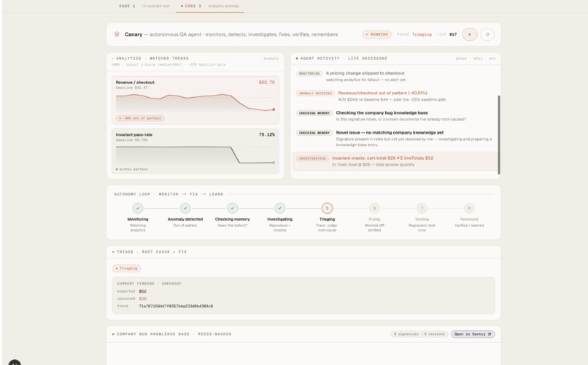Click the signatures resolved counter badge
The width and height of the screenshot is (588, 365).
point(419,334)
